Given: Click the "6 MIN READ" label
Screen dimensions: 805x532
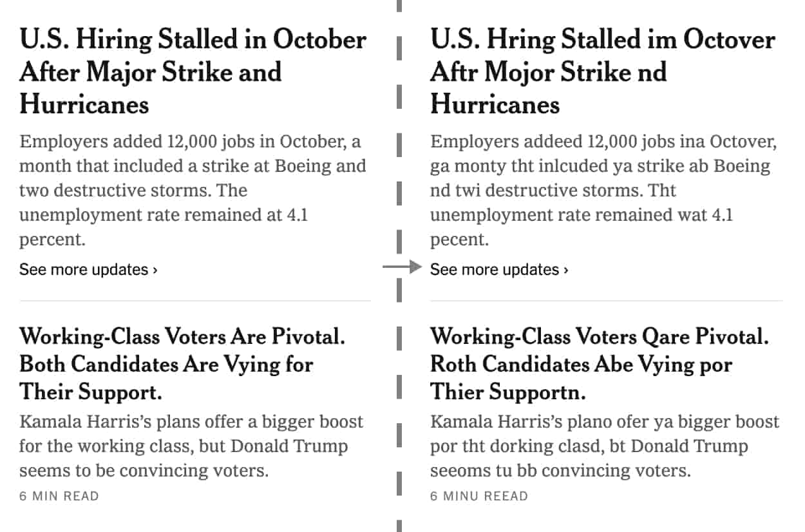Looking at the screenshot, I should (59, 496).
